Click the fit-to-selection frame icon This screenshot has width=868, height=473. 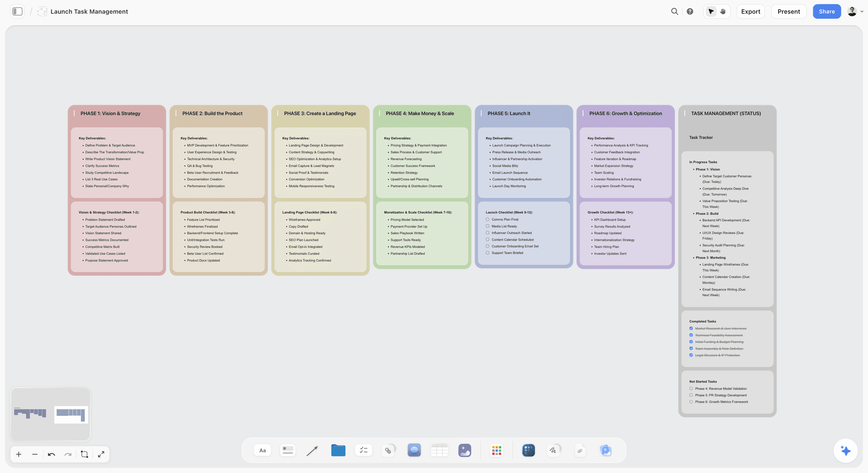[84, 454]
